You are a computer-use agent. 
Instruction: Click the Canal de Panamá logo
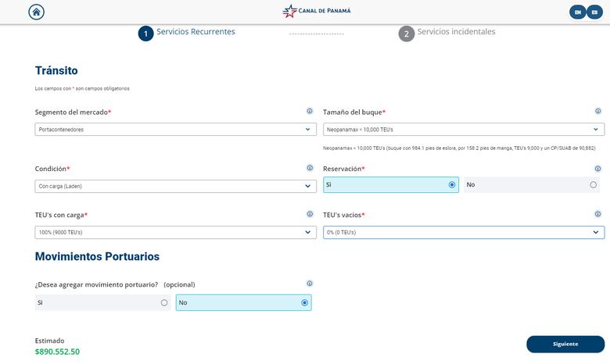click(x=317, y=11)
